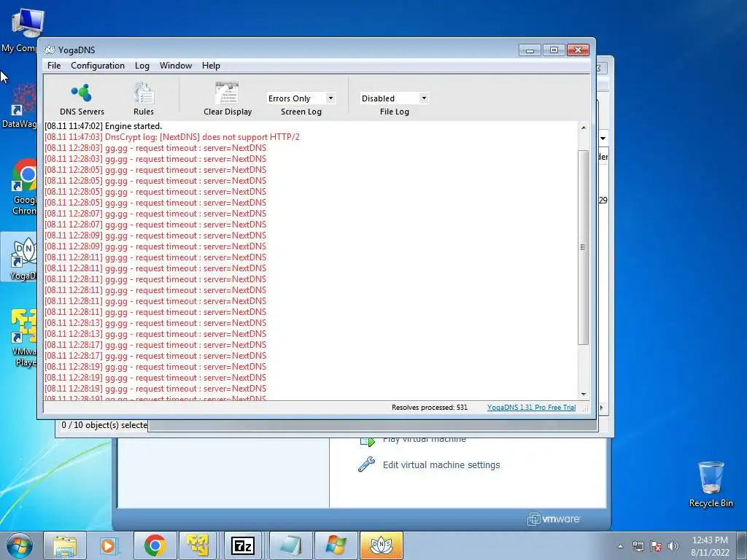Maximize the YogaDNS window
This screenshot has width=747, height=560.
pyautogui.click(x=554, y=50)
